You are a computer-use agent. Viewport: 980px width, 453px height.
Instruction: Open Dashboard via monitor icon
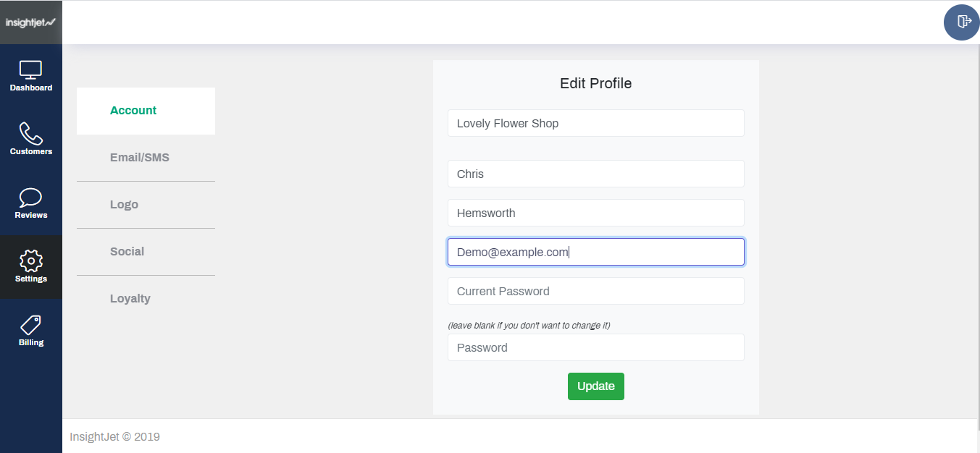click(x=30, y=70)
